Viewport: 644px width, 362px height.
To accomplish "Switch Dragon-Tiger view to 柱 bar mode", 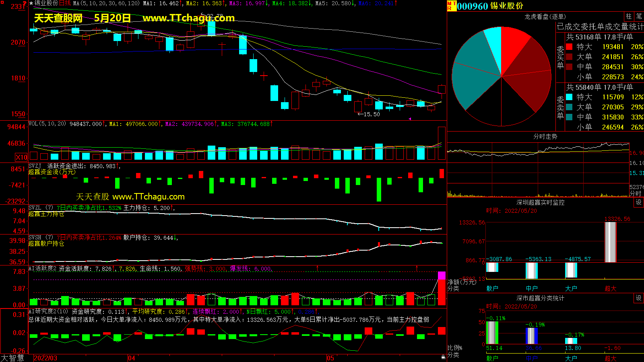I will [x=629, y=16].
